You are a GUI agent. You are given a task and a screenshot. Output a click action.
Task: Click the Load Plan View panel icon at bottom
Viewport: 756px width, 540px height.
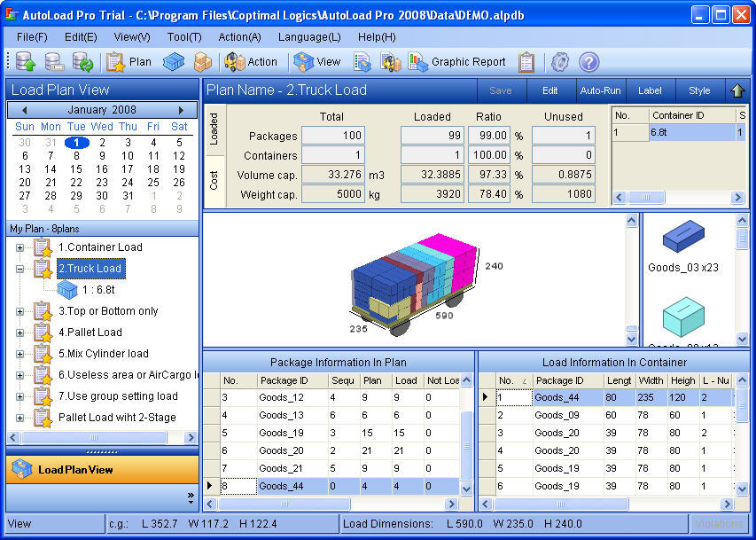point(21,469)
